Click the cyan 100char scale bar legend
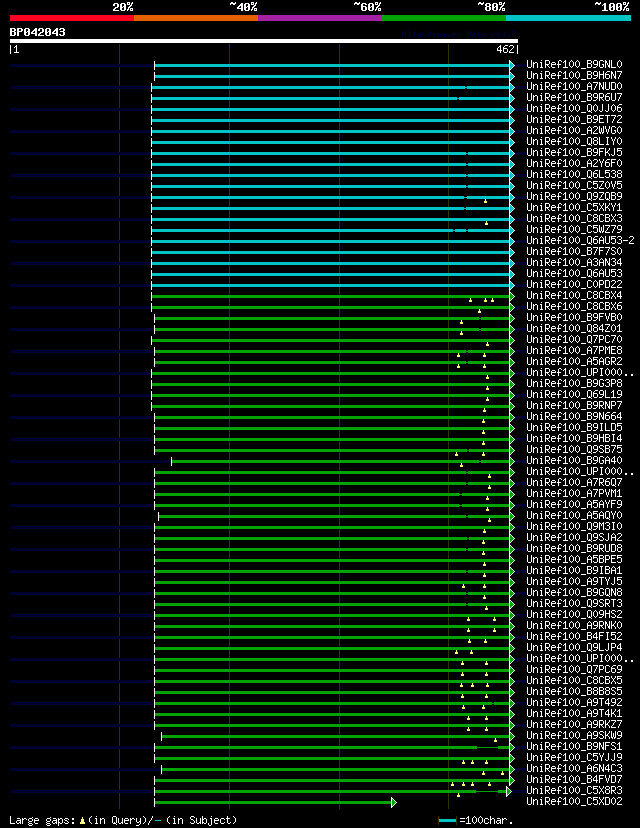Screen dimensions: 640x828 click(448, 821)
